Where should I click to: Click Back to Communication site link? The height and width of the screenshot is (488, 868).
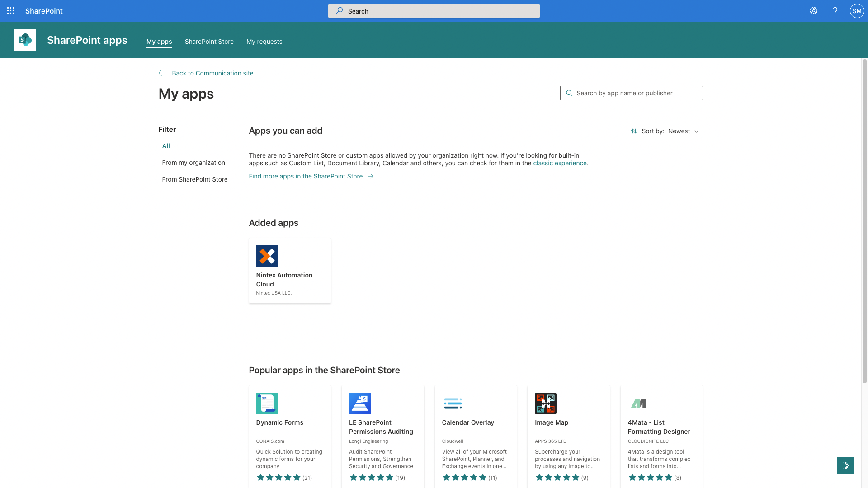[212, 73]
